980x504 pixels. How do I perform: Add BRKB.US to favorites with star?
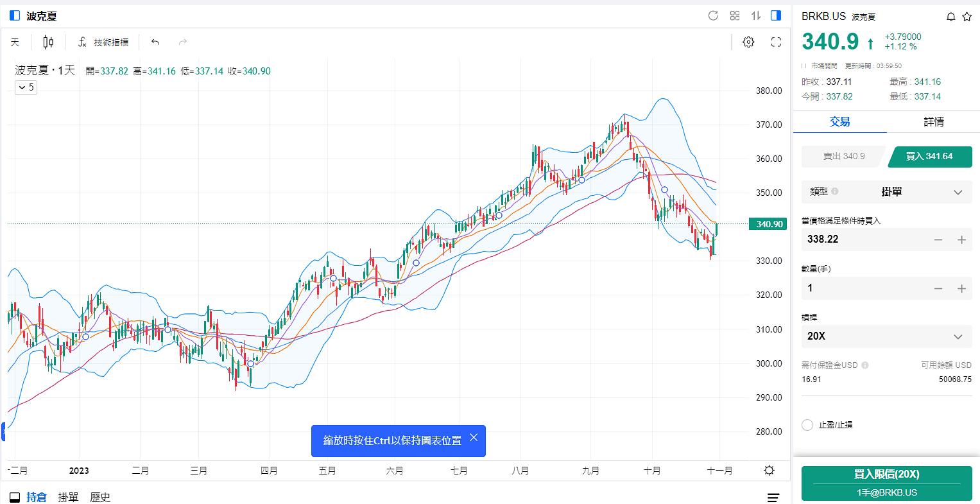click(967, 17)
